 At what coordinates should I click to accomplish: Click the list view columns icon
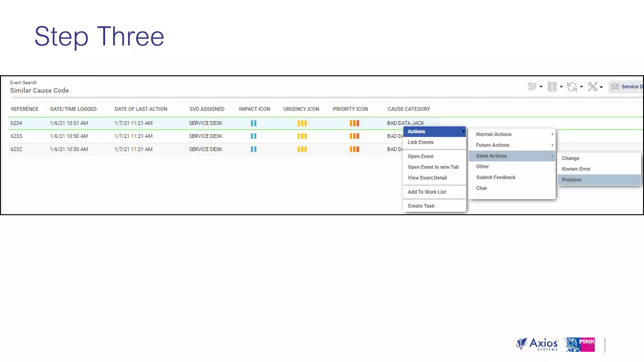[x=552, y=87]
